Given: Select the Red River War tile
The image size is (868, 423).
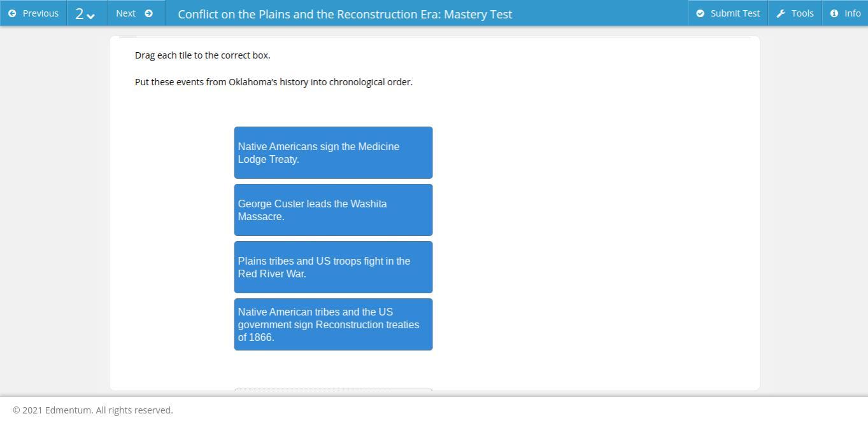Looking at the screenshot, I should click(x=333, y=267).
